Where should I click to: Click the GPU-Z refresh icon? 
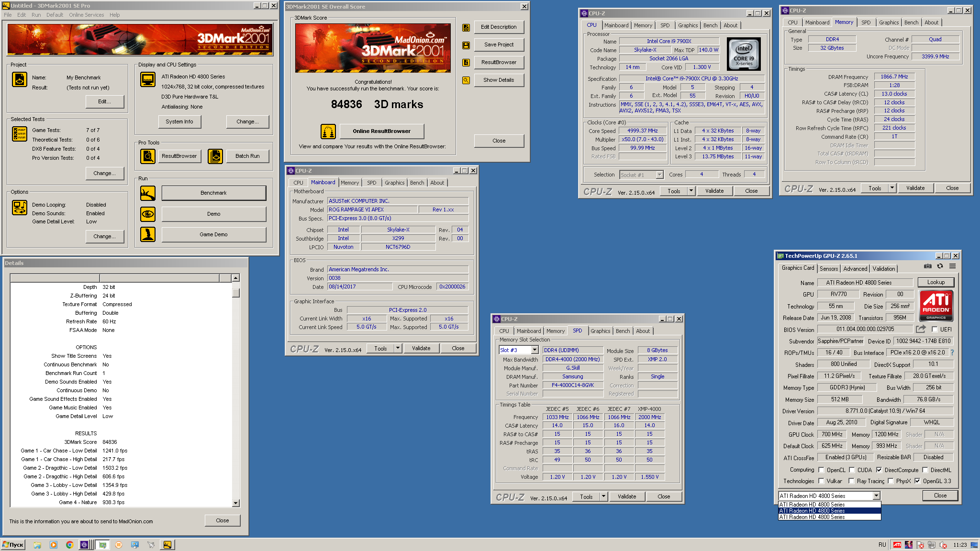pyautogui.click(x=940, y=266)
